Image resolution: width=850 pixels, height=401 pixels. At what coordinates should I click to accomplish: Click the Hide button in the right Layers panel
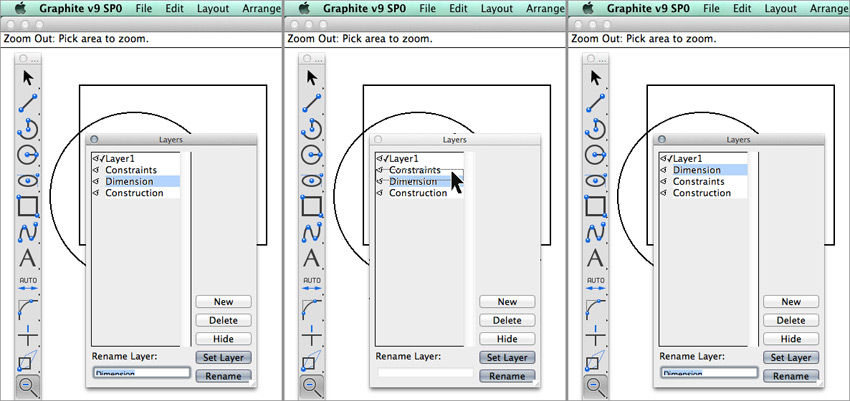[791, 339]
